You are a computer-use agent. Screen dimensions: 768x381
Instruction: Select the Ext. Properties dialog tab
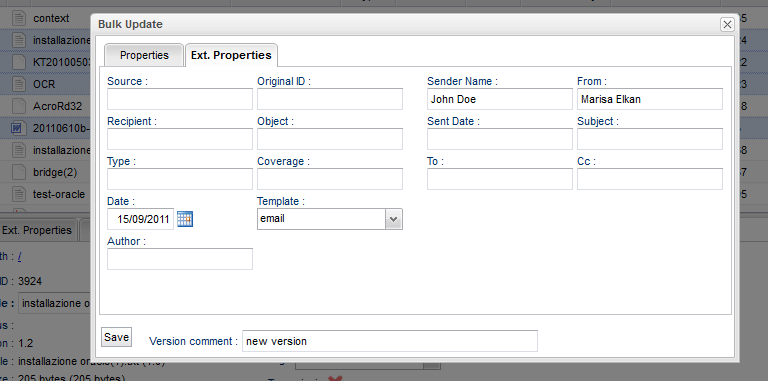(x=231, y=55)
